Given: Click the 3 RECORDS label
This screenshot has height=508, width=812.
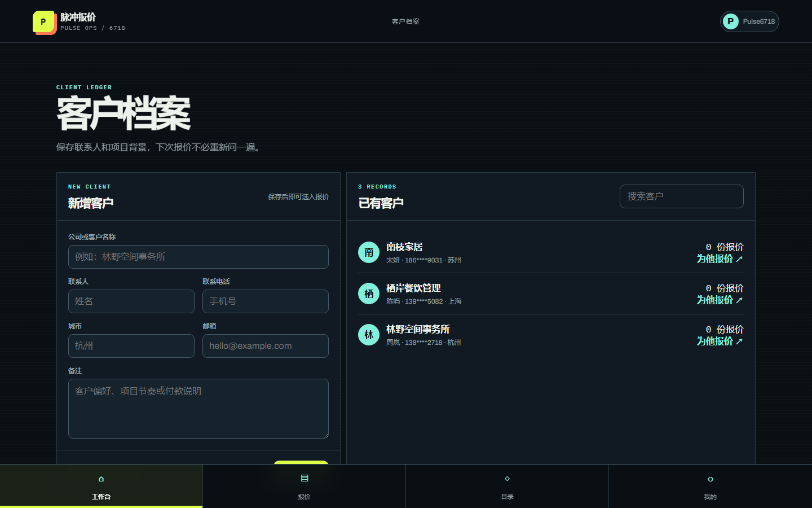Looking at the screenshot, I should 377,187.
